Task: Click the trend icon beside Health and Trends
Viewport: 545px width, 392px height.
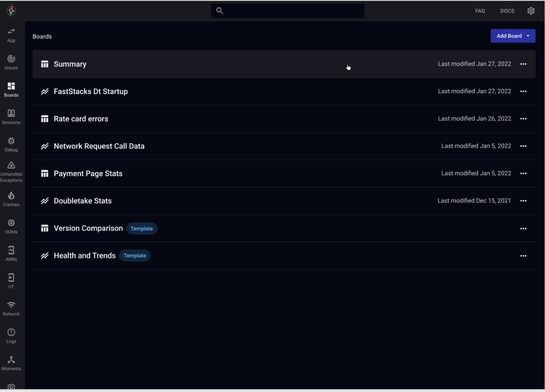Action: pyautogui.click(x=44, y=256)
